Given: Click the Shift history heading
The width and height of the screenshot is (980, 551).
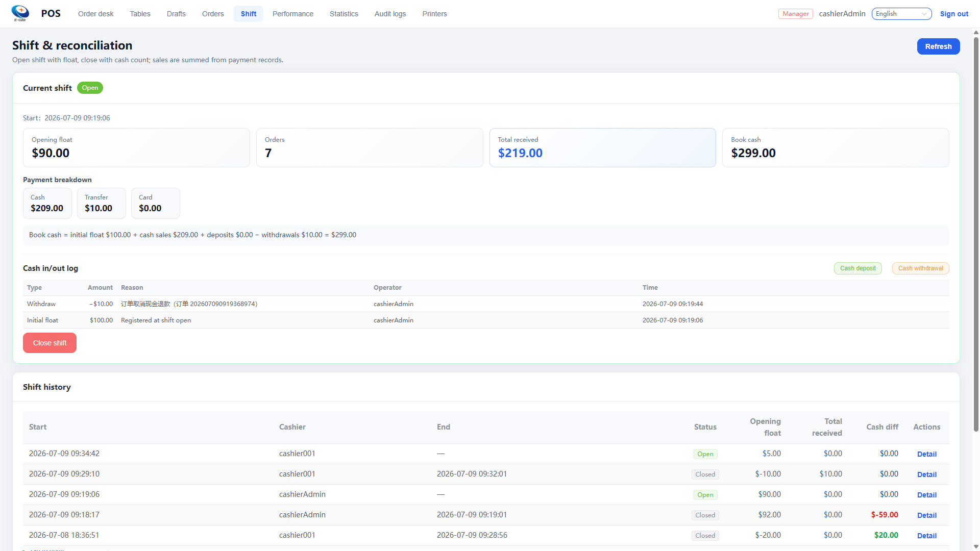Looking at the screenshot, I should [x=47, y=387].
